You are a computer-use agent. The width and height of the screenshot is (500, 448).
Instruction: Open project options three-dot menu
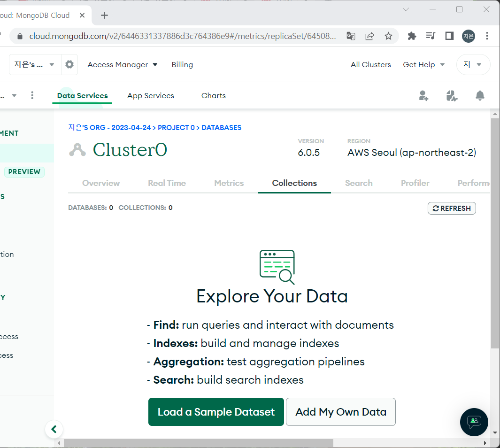click(x=32, y=95)
